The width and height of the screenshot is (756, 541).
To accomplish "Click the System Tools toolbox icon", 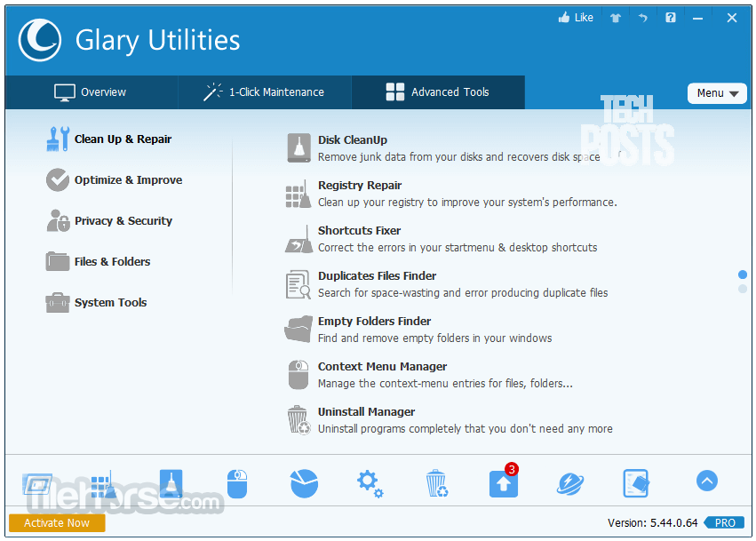I will [x=58, y=303].
